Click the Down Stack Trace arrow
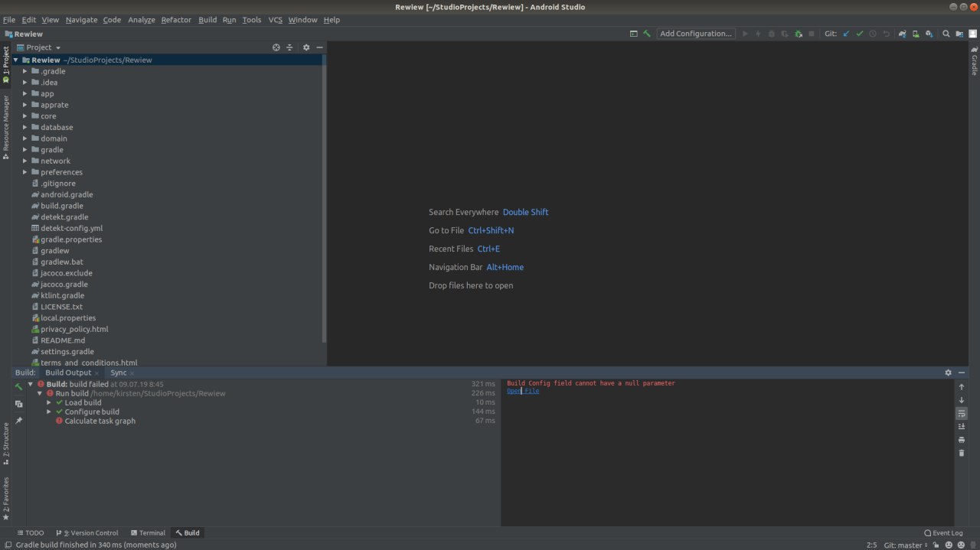 tap(962, 400)
